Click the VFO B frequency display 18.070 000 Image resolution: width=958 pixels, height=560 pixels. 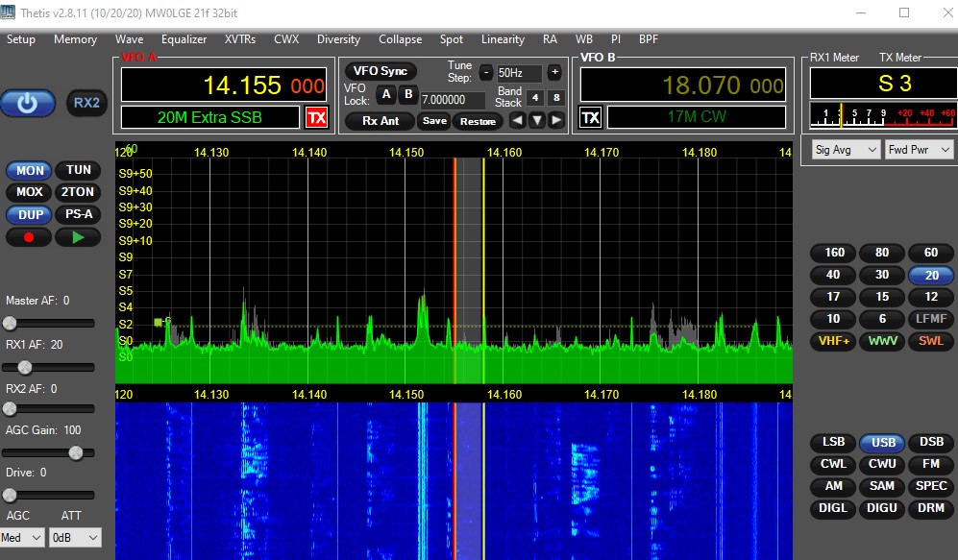683,85
